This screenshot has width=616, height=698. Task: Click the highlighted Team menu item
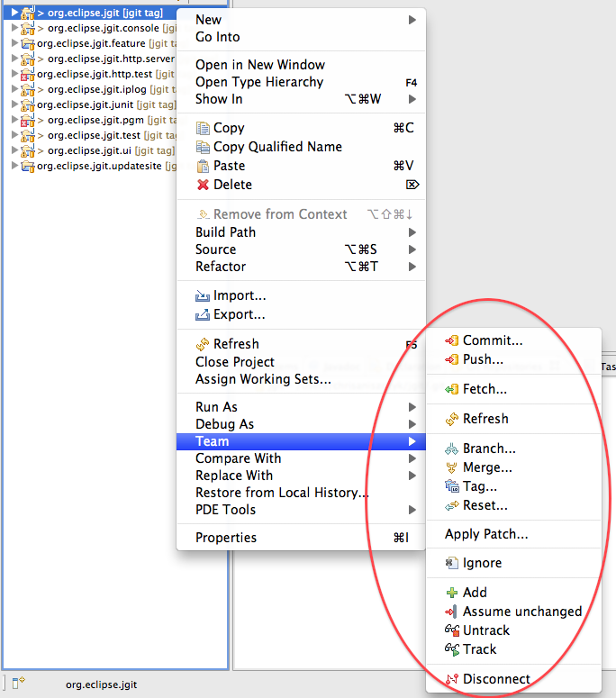click(x=301, y=441)
